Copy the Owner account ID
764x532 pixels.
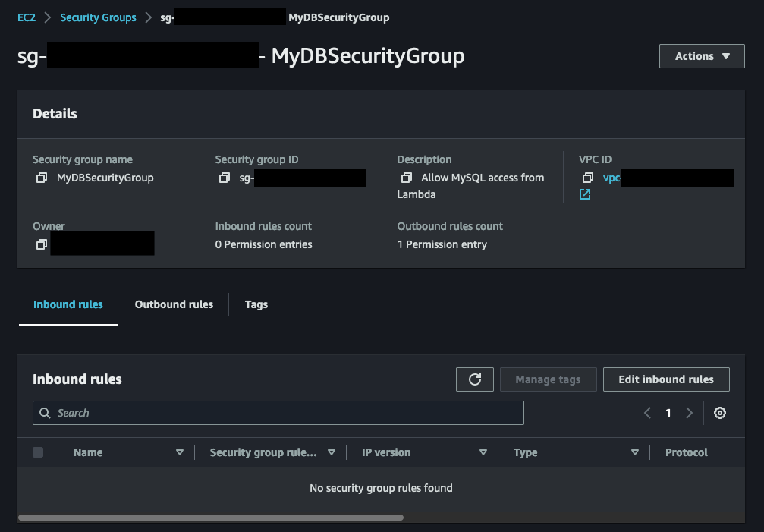click(41, 243)
